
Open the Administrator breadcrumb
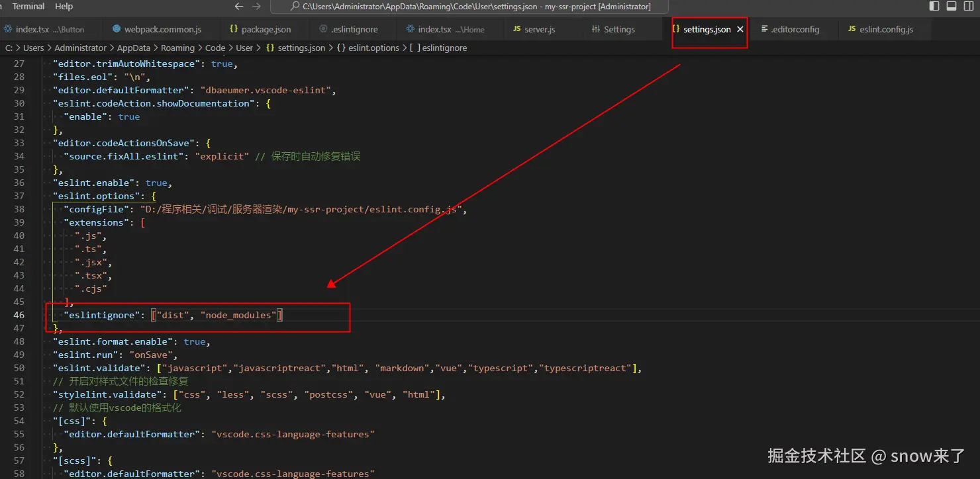point(80,48)
